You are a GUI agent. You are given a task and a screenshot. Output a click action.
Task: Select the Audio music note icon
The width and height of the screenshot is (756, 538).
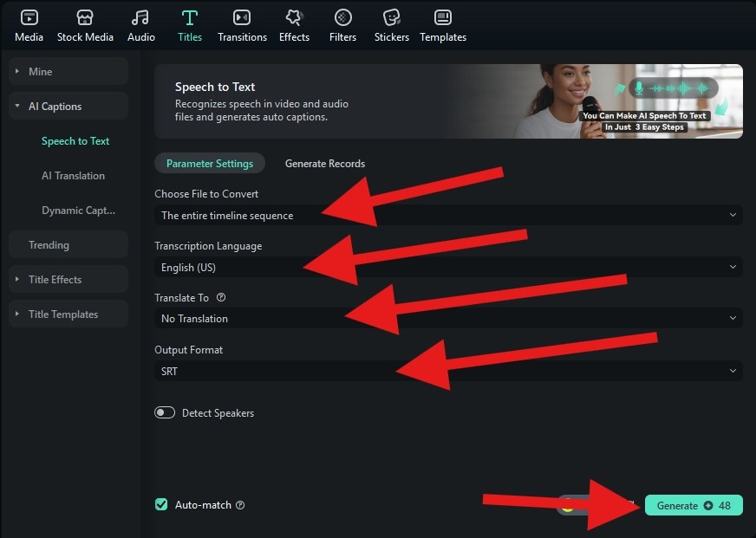[x=140, y=18]
